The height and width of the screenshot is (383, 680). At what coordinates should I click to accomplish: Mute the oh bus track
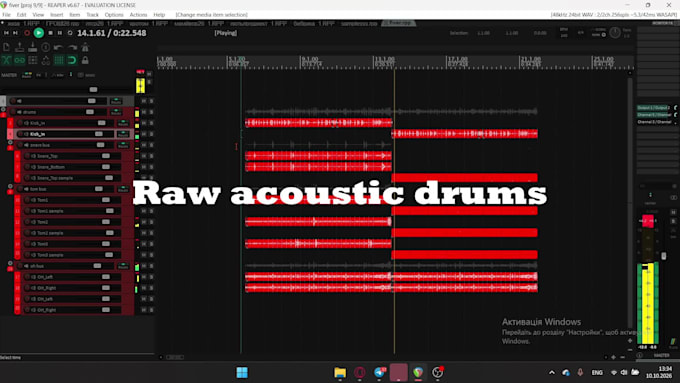click(144, 266)
